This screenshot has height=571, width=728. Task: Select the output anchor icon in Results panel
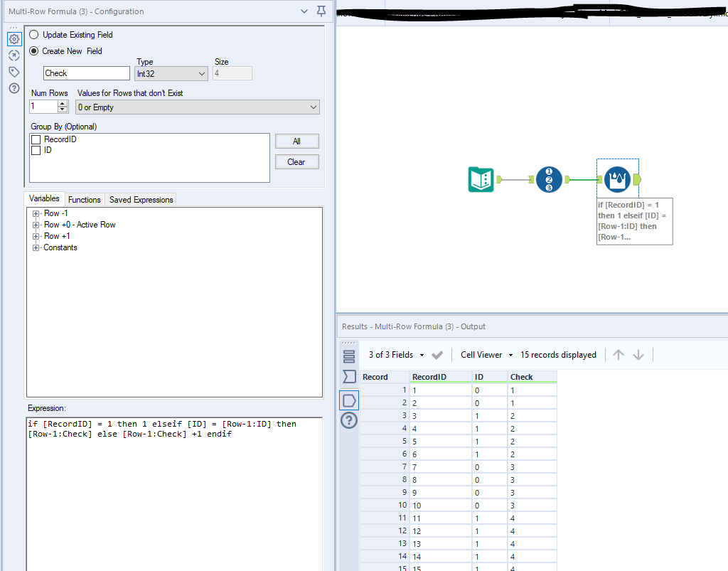point(348,400)
